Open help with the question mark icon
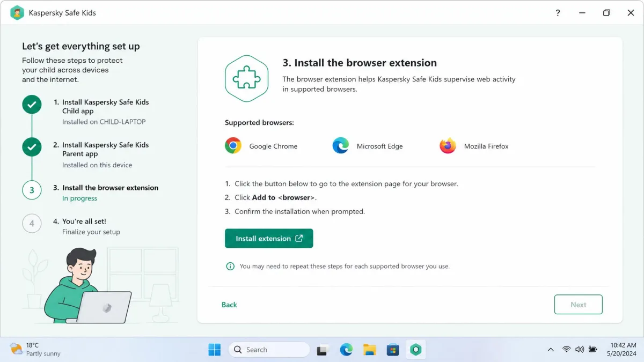644x362 pixels. point(558,13)
